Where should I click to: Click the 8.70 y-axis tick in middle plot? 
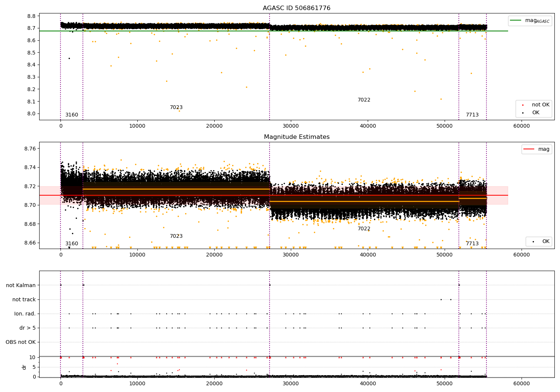coord(30,205)
